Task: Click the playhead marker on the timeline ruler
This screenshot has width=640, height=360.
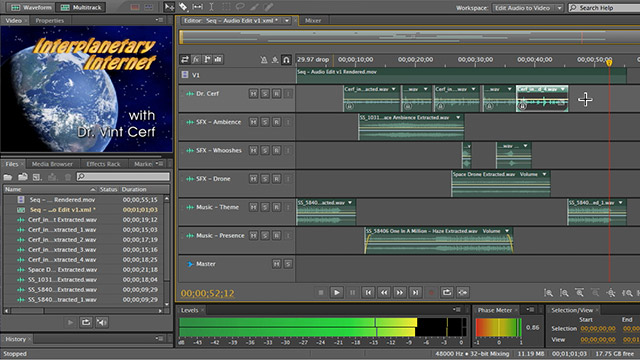Action: click(609, 62)
